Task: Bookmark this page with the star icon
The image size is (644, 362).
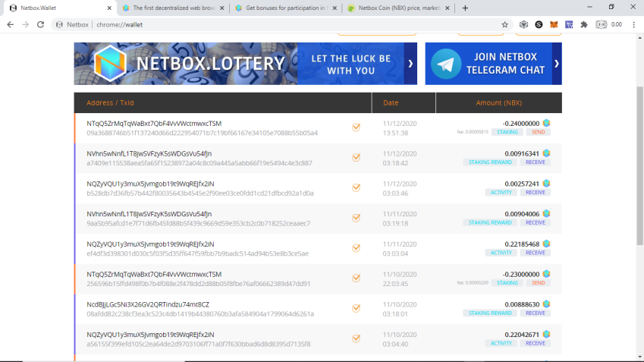Action: click(x=504, y=24)
